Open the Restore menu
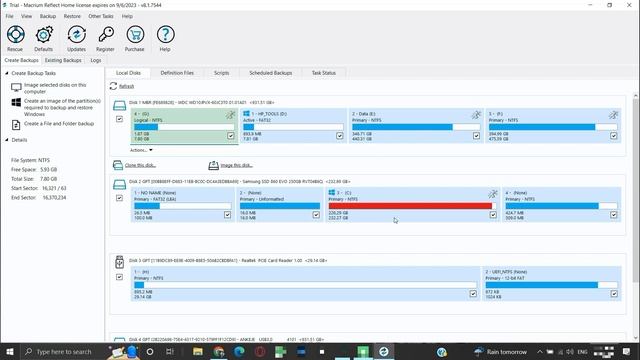 [x=72, y=16]
